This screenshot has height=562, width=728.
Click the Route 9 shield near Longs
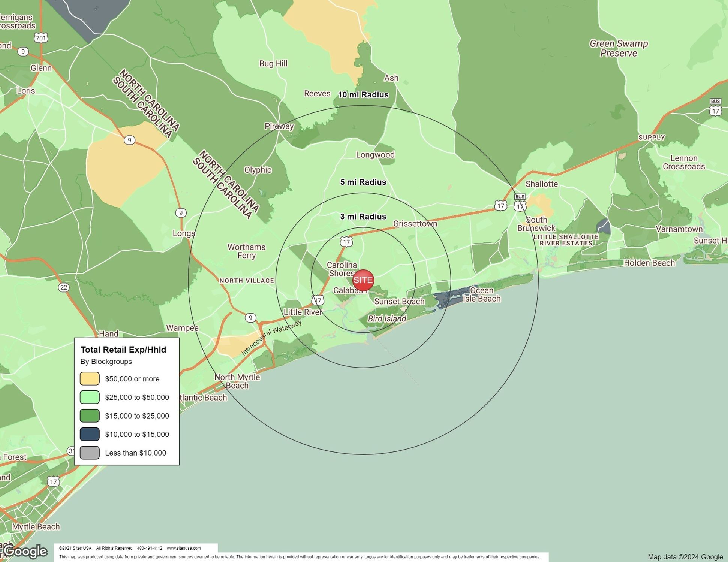pyautogui.click(x=181, y=213)
